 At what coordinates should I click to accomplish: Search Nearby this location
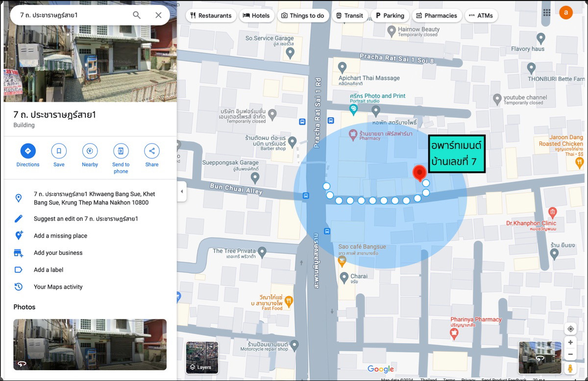tap(90, 155)
